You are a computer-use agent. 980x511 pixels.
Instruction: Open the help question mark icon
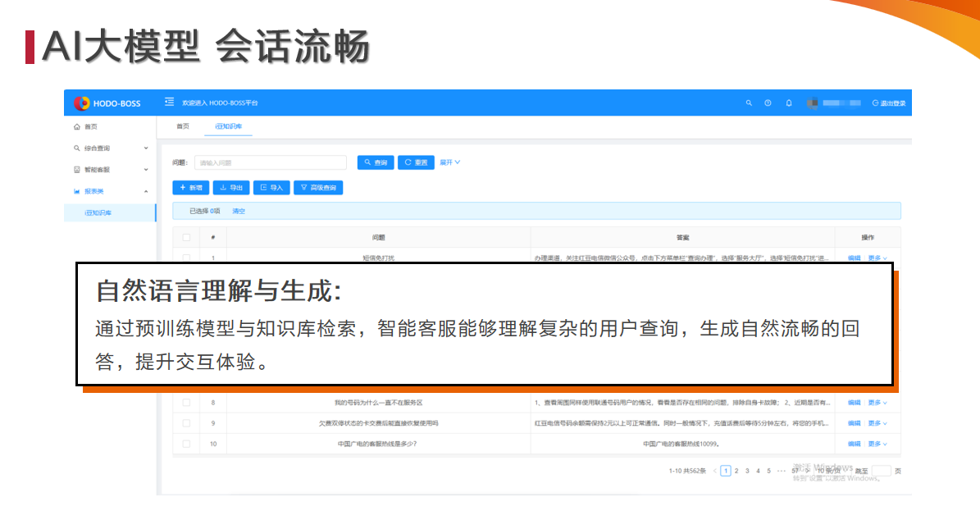pyautogui.click(x=768, y=103)
